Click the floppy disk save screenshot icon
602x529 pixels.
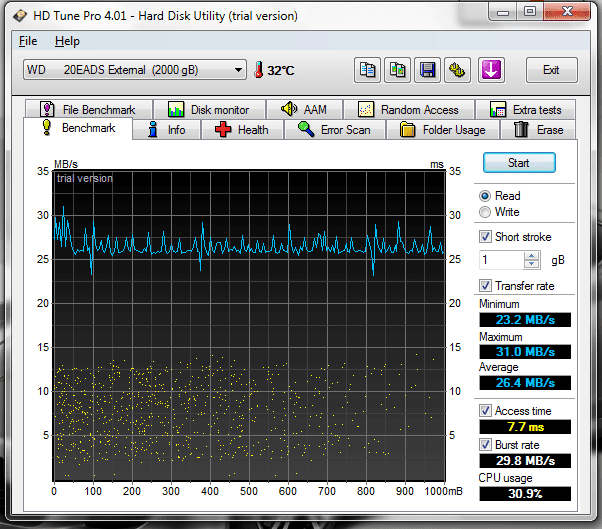[x=428, y=70]
